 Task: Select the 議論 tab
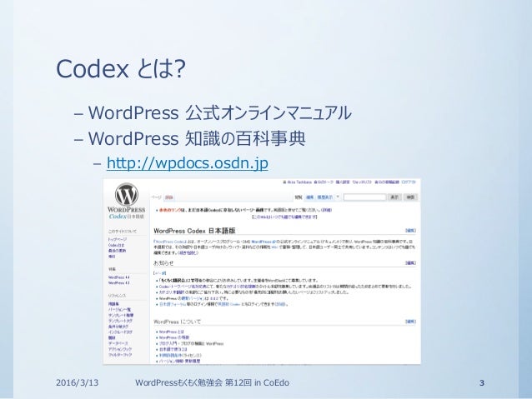click(169, 197)
